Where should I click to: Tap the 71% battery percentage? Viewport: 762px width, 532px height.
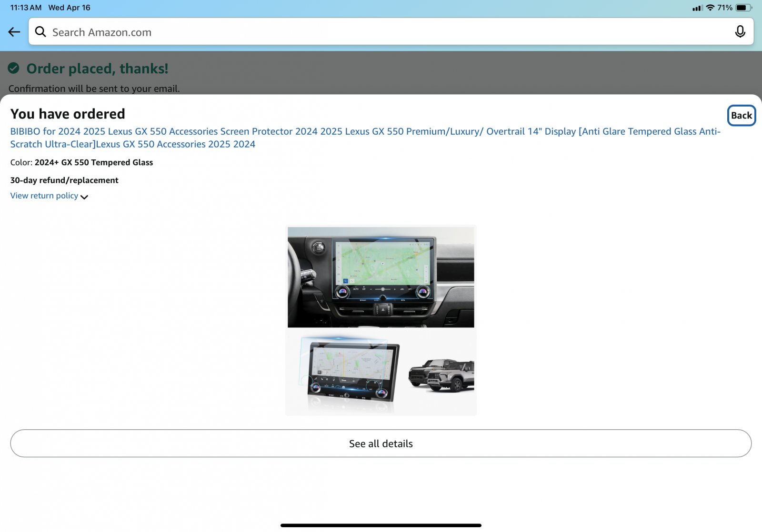click(725, 8)
